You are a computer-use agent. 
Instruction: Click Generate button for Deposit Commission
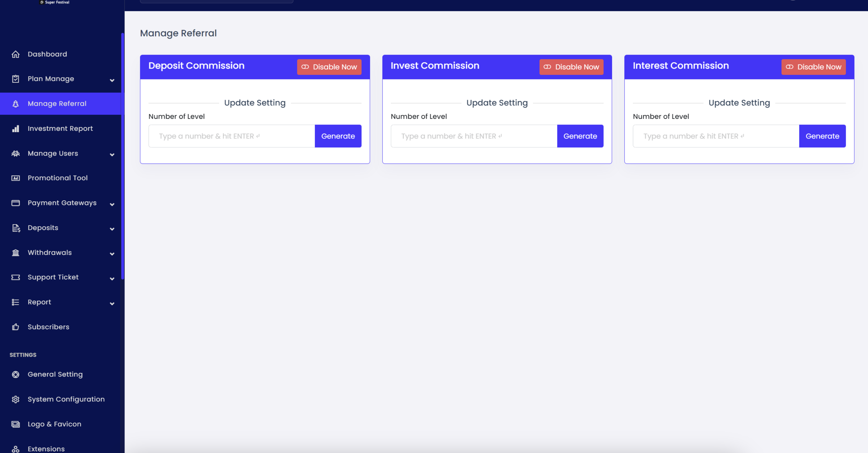(338, 136)
